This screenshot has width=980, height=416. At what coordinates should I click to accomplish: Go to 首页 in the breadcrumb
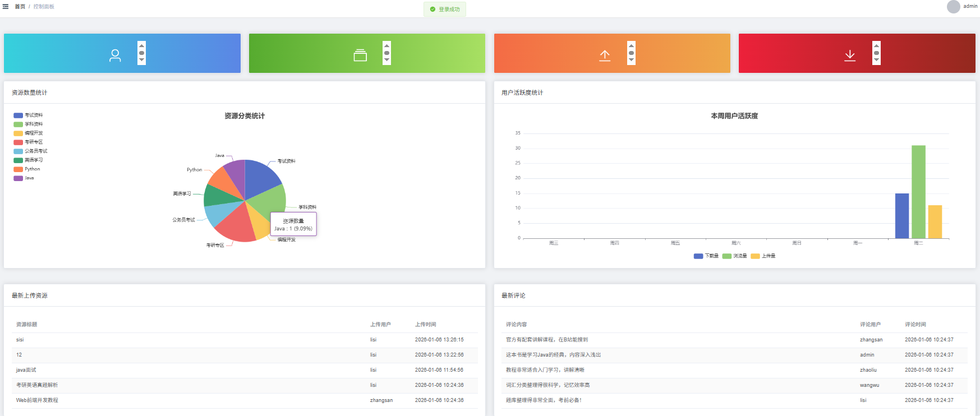point(20,7)
